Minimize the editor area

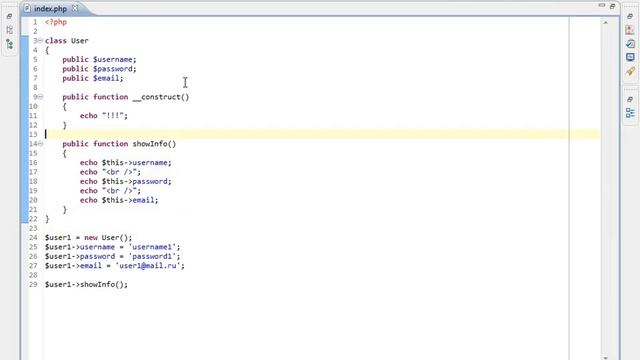(x=602, y=6)
